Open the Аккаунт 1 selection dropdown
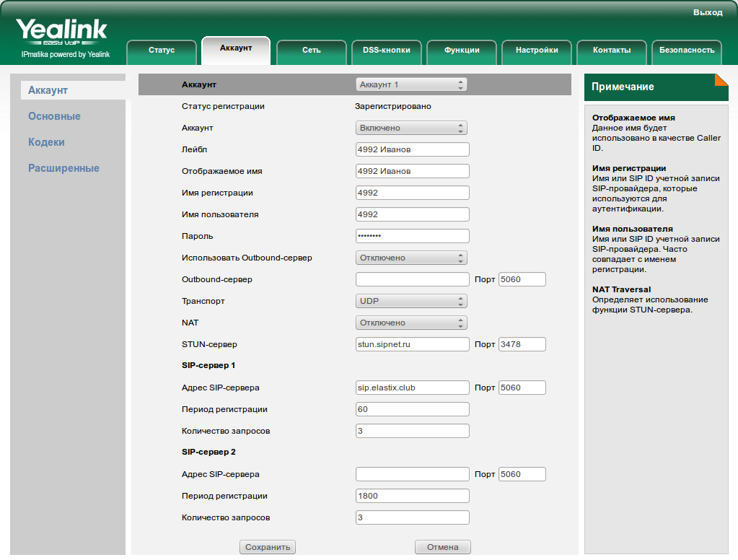The height and width of the screenshot is (560, 738). [411, 84]
